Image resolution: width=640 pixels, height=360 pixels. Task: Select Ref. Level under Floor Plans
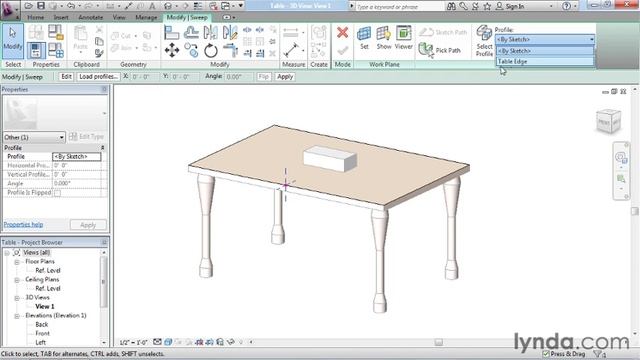[48, 271]
